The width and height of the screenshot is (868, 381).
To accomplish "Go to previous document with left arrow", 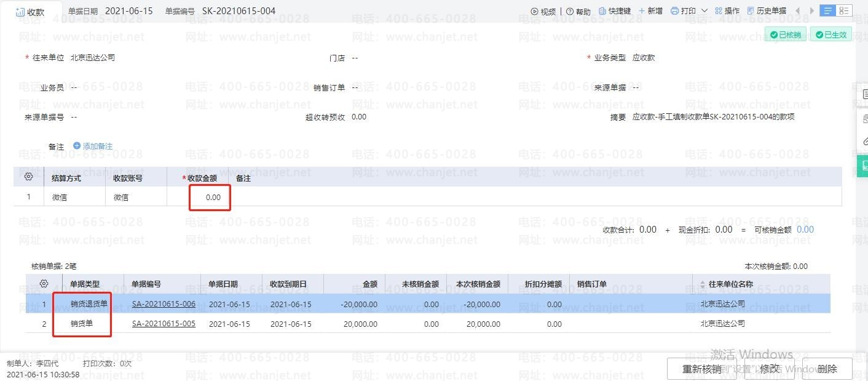I will pos(797,11).
